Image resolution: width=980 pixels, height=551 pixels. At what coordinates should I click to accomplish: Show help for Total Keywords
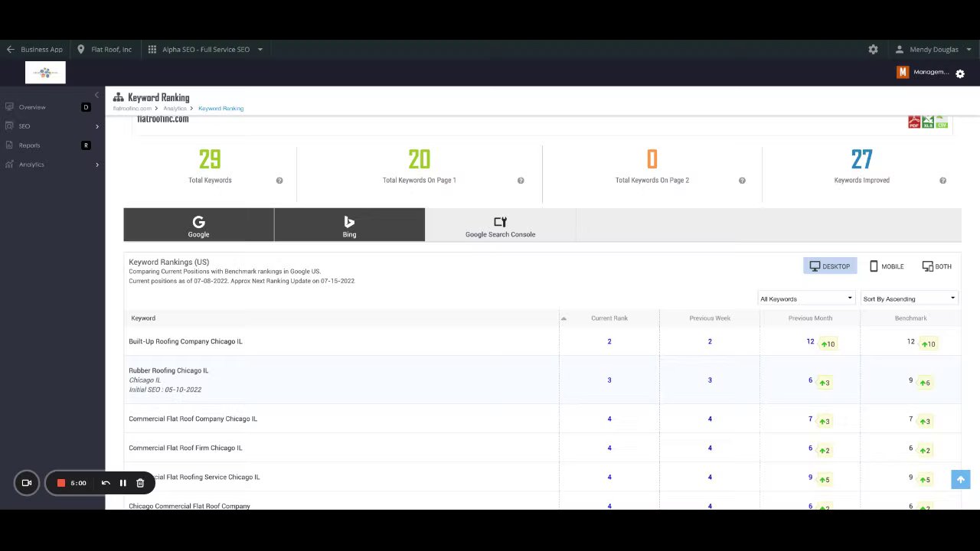point(279,181)
